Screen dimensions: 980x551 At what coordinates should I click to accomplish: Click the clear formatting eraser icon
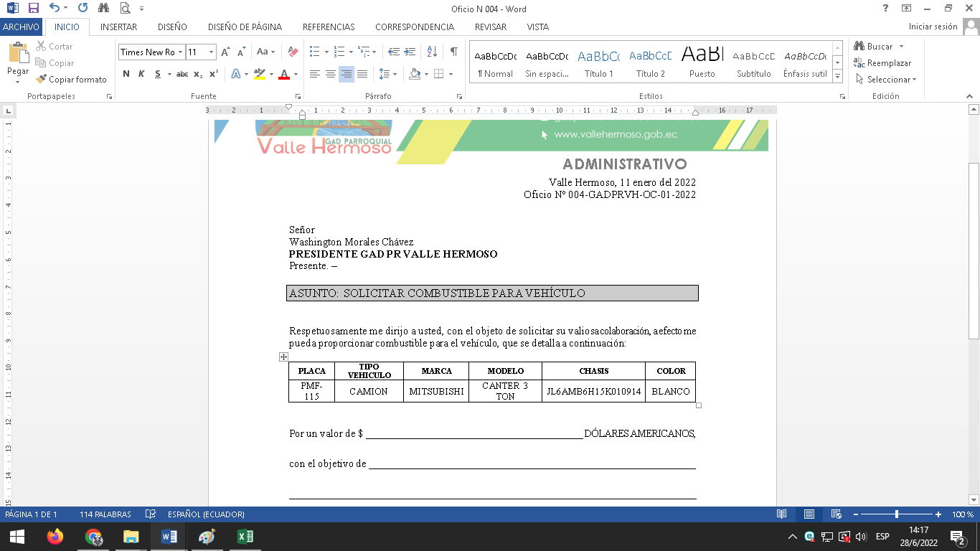coord(293,52)
